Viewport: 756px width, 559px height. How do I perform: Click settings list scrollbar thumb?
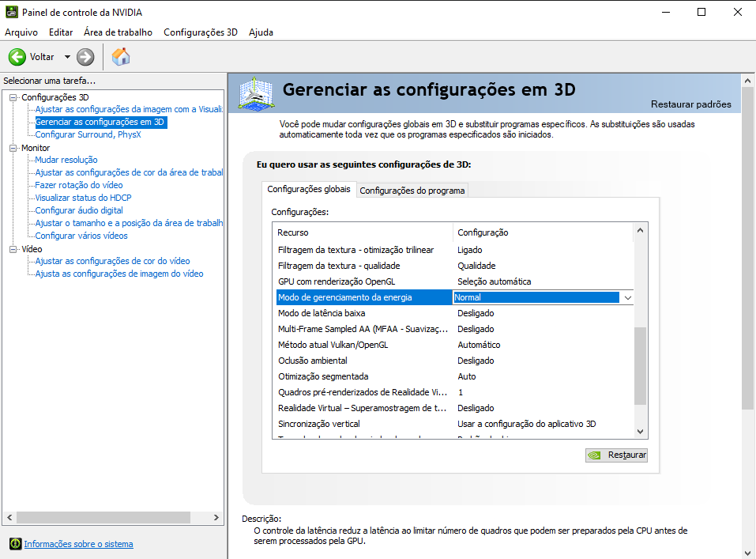pyautogui.click(x=640, y=366)
